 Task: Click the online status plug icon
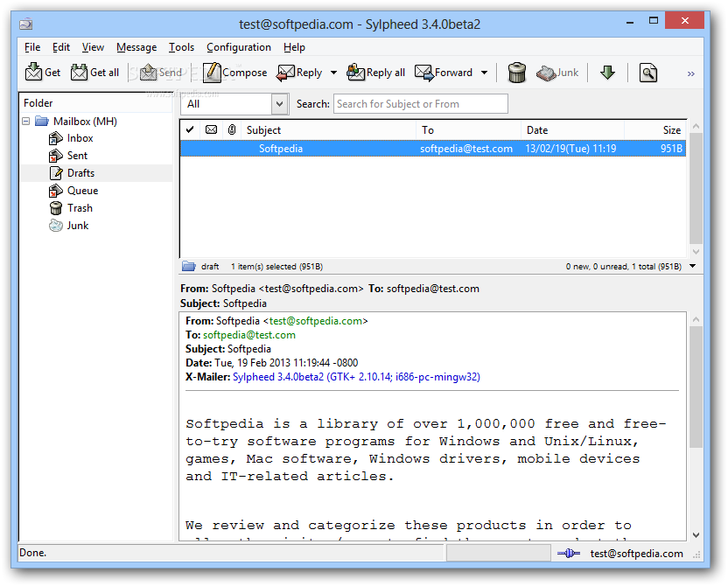click(x=568, y=553)
